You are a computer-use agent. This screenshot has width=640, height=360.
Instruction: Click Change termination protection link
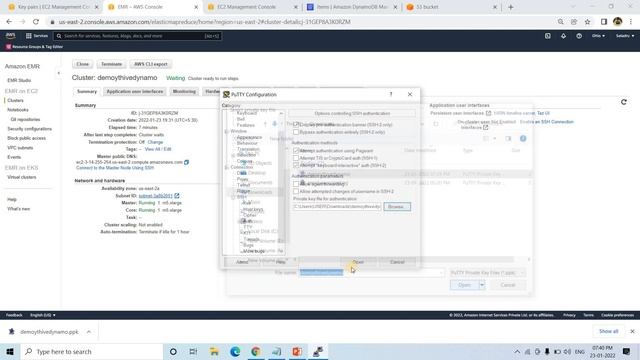(155, 142)
